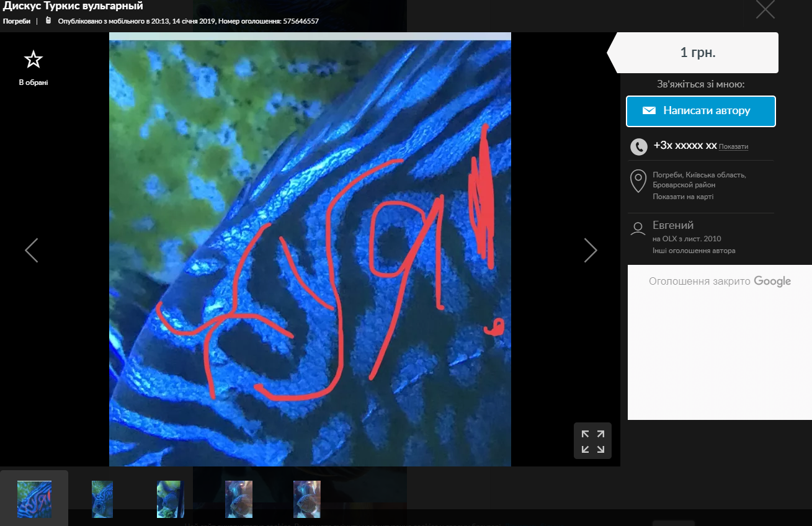
Task: Click seller name Евгений
Action: (x=673, y=225)
